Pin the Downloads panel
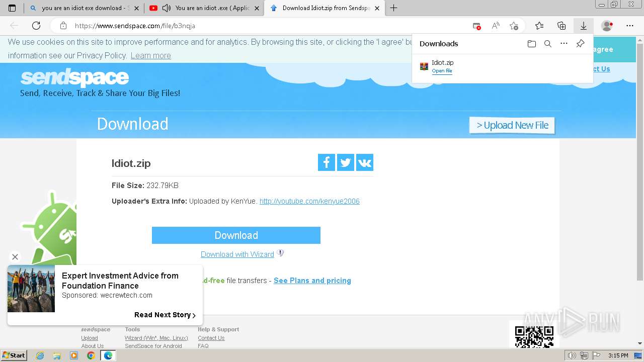644x362 pixels. (580, 44)
